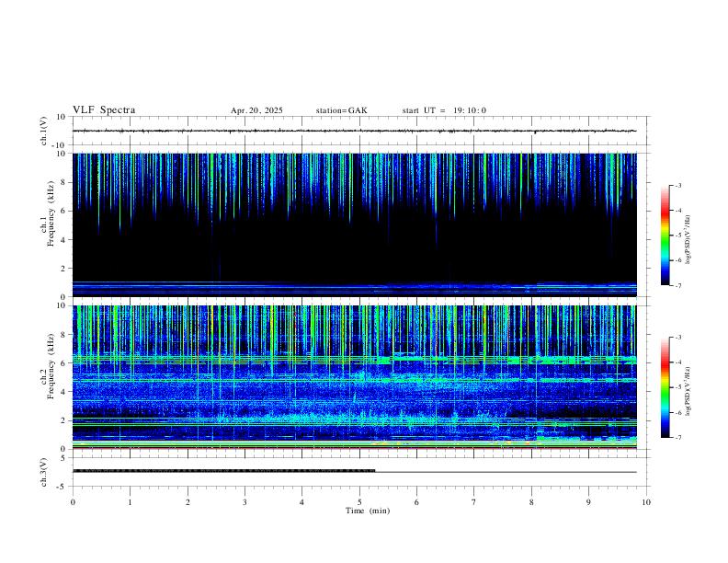Click the ch.1 spectrogram "8" kHz tick label

pos(63,182)
